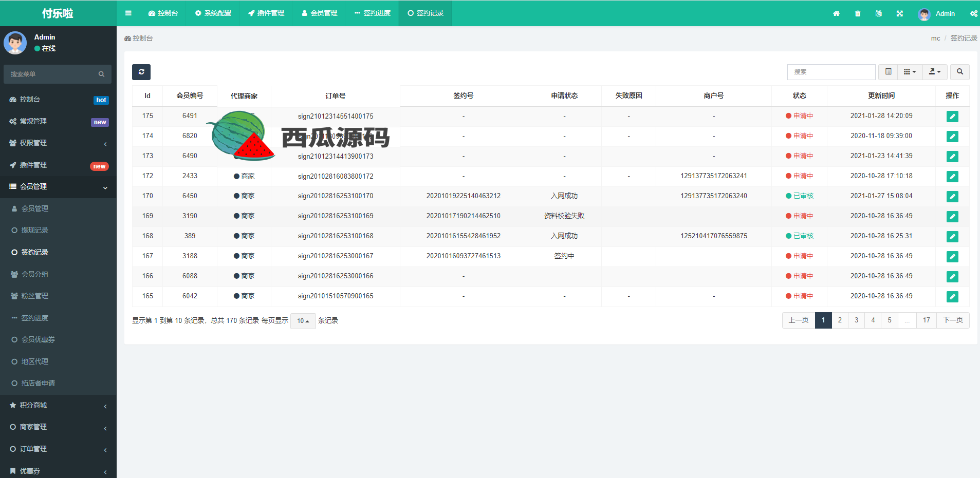The height and width of the screenshot is (478, 980).
Task: Focus sidebar 搜索菜单 input
Action: (x=50, y=74)
